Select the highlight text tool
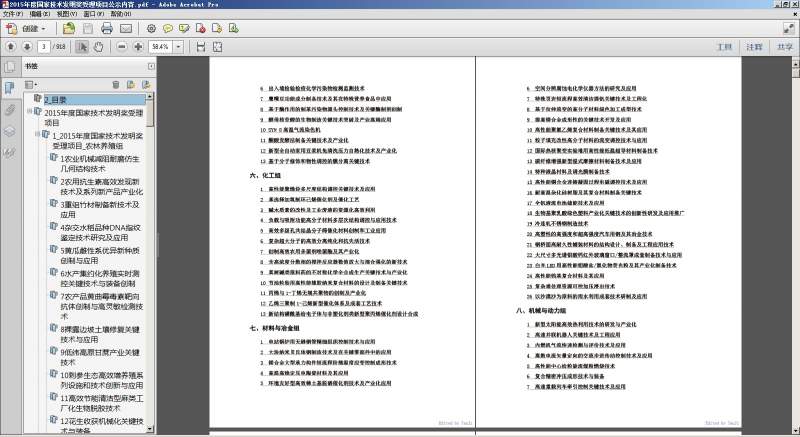 tap(184, 29)
